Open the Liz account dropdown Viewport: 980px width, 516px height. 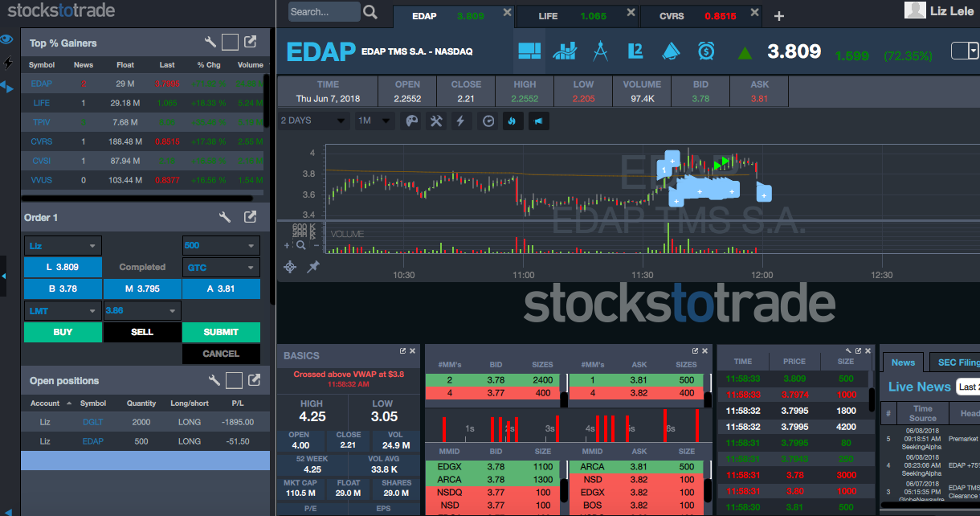[63, 245]
